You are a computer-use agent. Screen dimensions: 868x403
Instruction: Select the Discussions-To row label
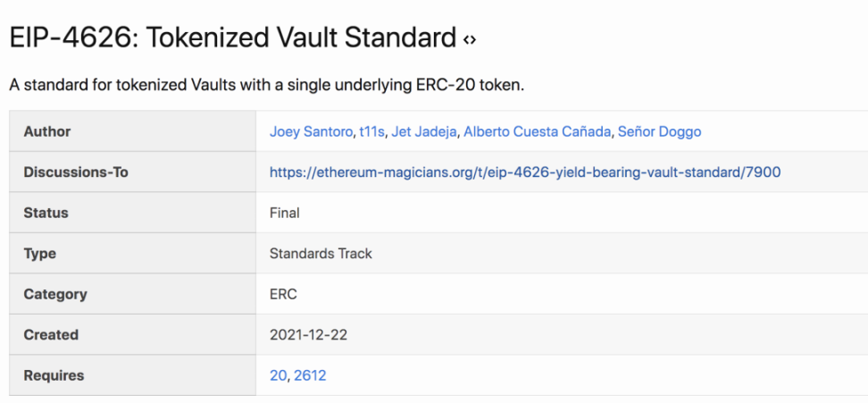pyautogui.click(x=76, y=172)
